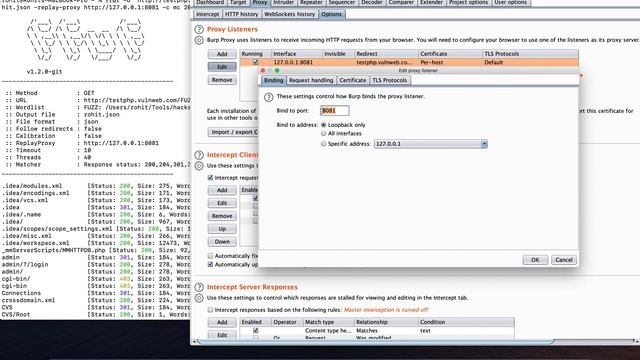The height and width of the screenshot is (360, 640).
Task: Open Intercept Server Responses help icon
Action: coord(199,287)
